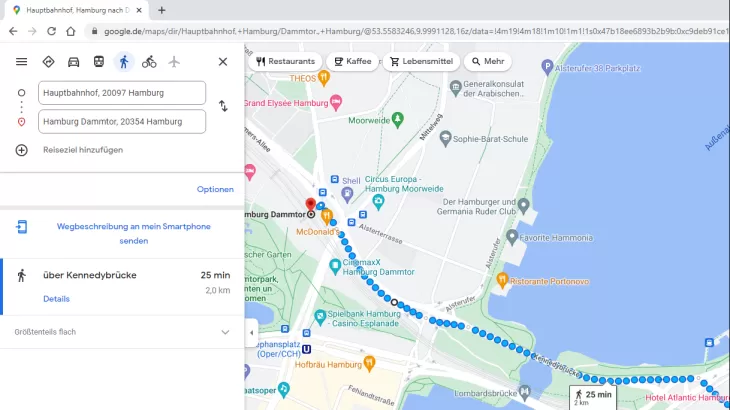
Task: Close the directions panel
Action: 222,62
